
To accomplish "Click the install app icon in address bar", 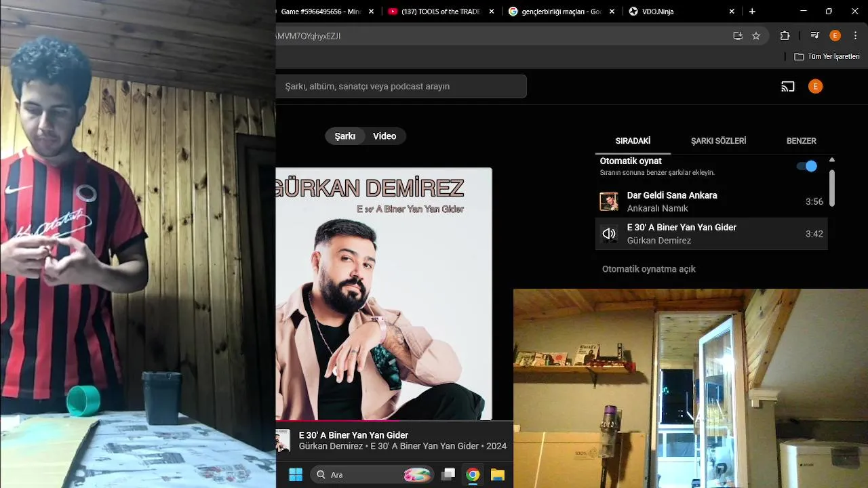I will click(738, 36).
